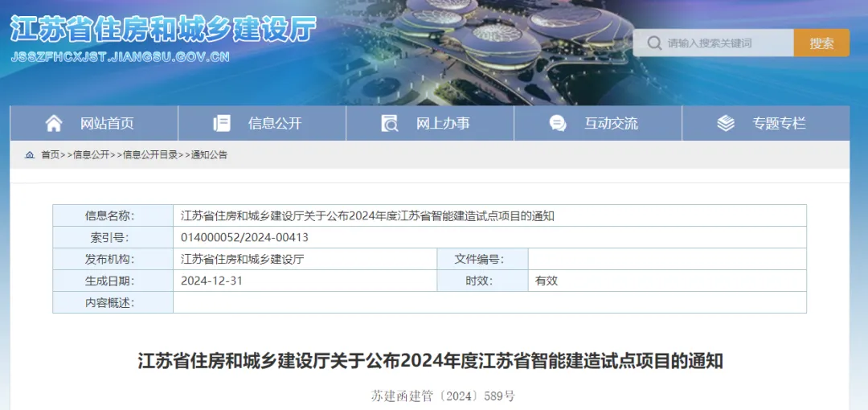Click the 生成日期 label cell
This screenshot has height=410, width=868.
coord(113,281)
